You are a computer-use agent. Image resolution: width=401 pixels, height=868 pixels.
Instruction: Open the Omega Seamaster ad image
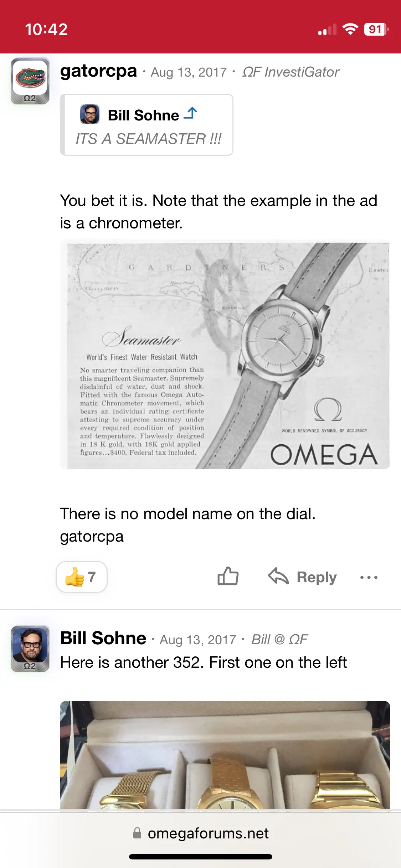[x=225, y=355]
